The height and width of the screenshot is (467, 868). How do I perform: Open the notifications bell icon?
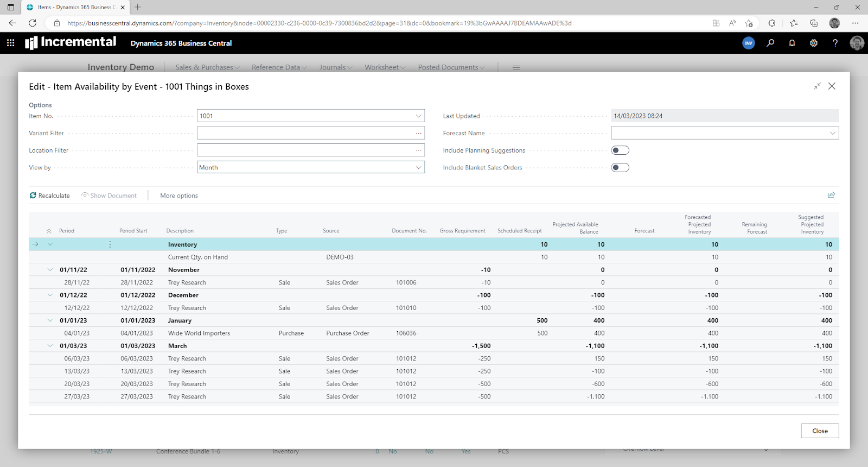click(x=792, y=43)
